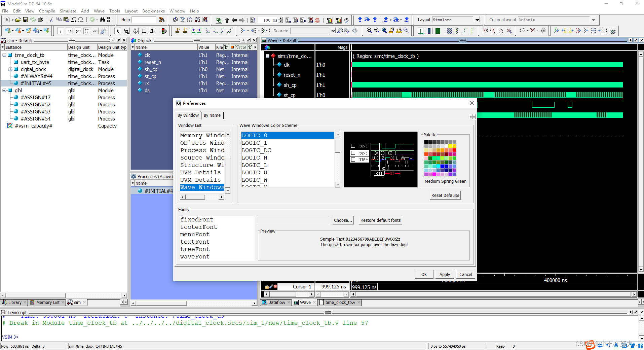This screenshot has width=644, height=350.
Task: Pick the white palette swatch
Action: 446,146
